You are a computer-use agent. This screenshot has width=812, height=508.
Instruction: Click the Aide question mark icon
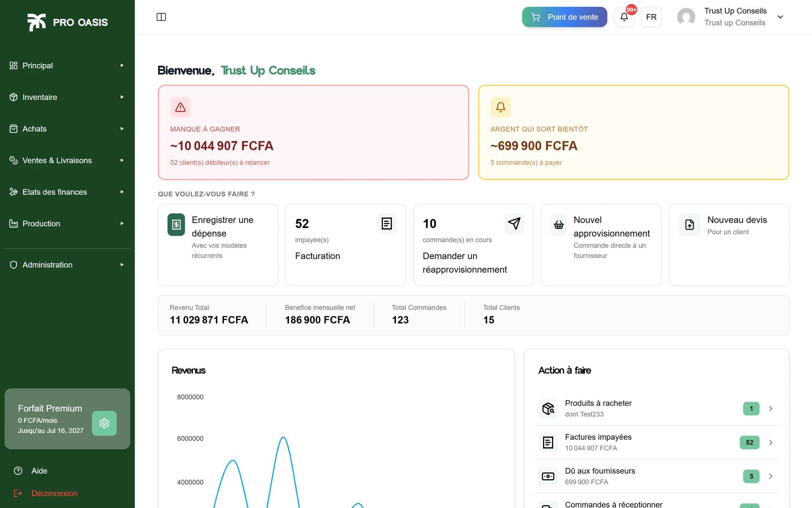pos(18,471)
